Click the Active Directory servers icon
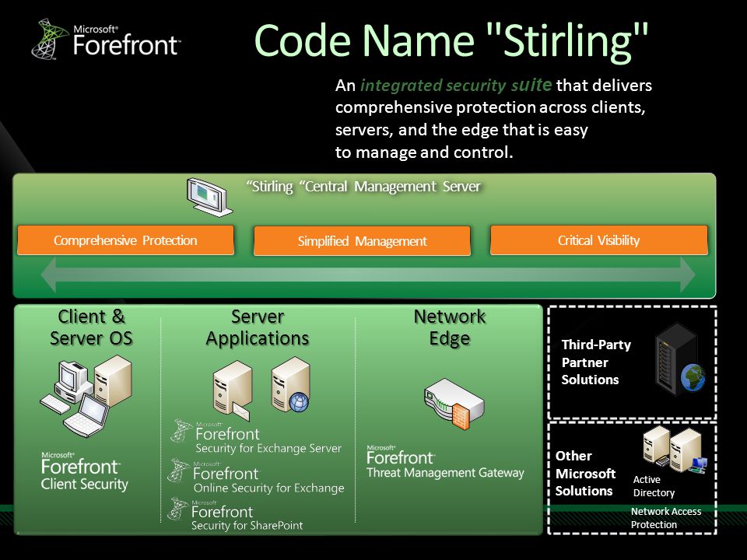 pyautogui.click(x=675, y=450)
